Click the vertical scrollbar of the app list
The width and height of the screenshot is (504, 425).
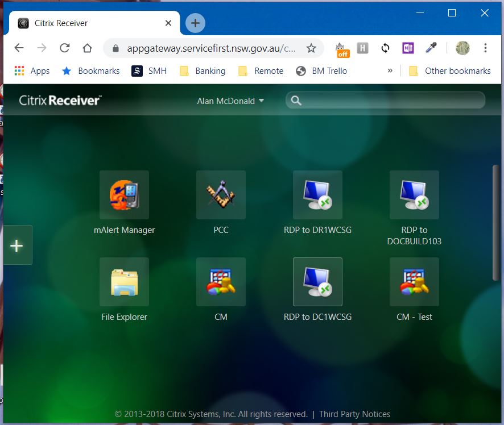(495, 222)
